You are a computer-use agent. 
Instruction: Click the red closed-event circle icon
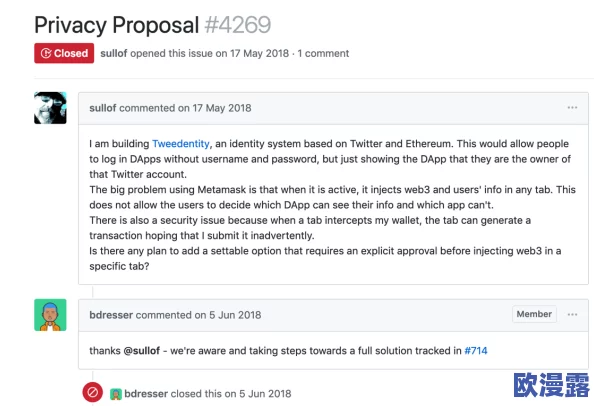92,392
